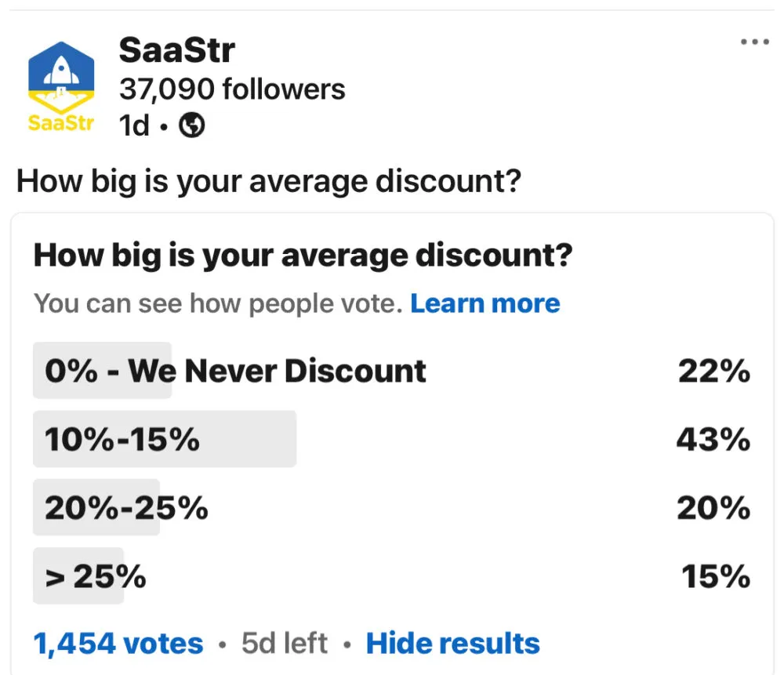This screenshot has height=675, width=784.
Task: Select the 10%-15% poll option
Action: tap(122, 440)
